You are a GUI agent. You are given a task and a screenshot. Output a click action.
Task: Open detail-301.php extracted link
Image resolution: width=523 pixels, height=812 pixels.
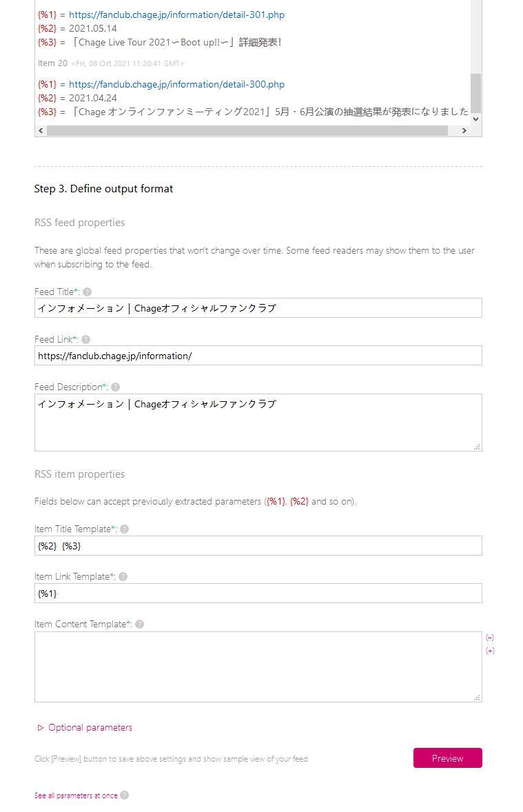[x=176, y=14]
